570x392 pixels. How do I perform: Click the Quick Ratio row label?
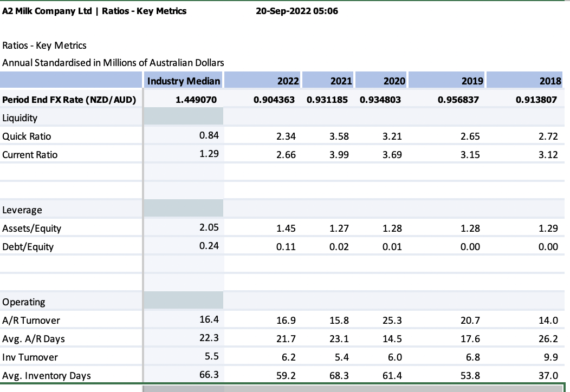pyautogui.click(x=27, y=136)
